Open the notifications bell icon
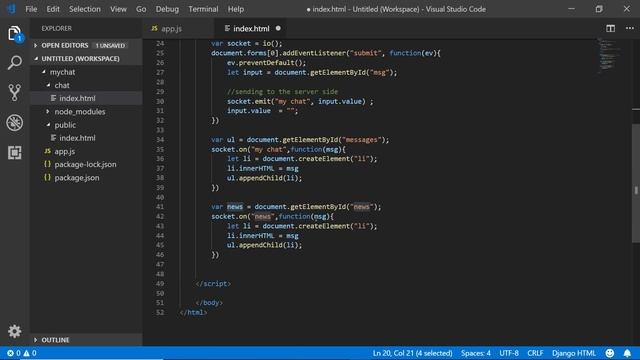The width and height of the screenshot is (640, 360). point(627,353)
